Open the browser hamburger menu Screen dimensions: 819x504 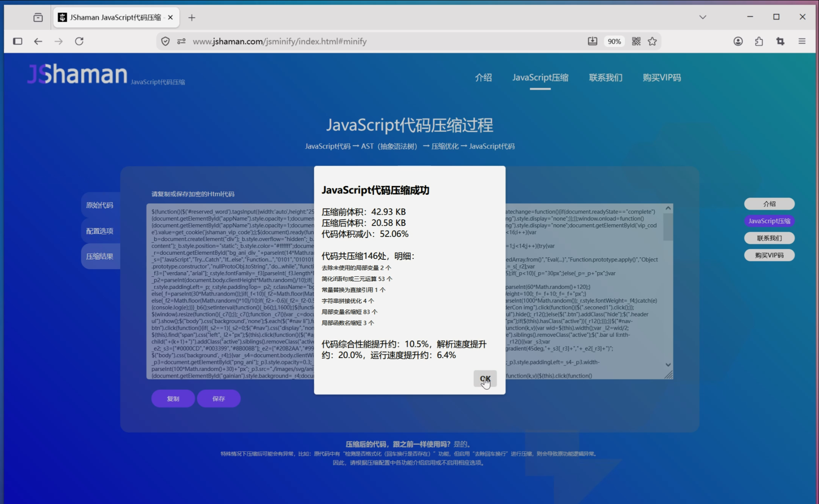(802, 41)
